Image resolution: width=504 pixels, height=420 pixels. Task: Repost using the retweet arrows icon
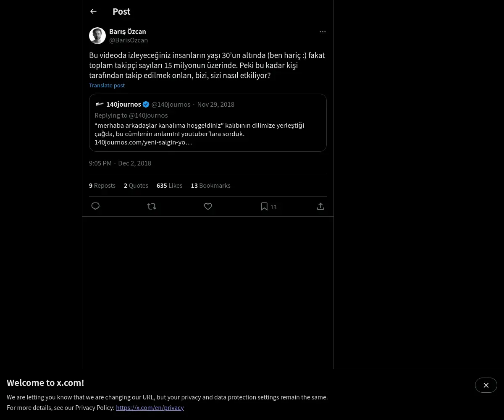point(152,206)
